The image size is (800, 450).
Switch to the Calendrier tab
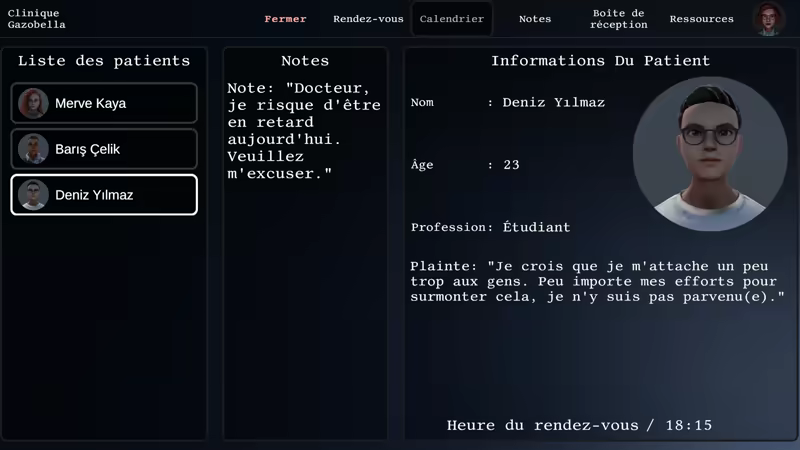[452, 19]
